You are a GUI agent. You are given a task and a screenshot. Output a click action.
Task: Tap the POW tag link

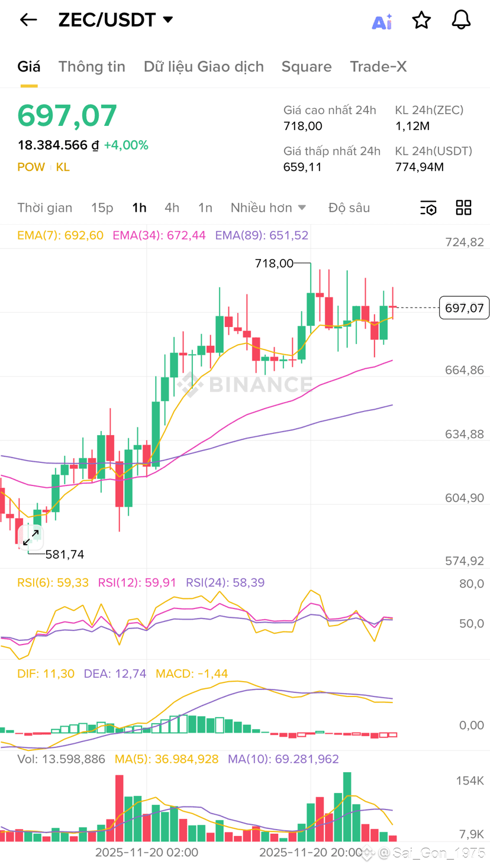tap(31, 167)
